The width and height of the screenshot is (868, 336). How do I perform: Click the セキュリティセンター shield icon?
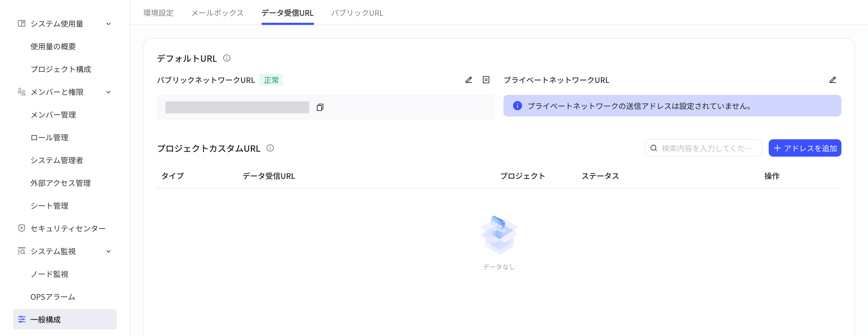click(22, 228)
